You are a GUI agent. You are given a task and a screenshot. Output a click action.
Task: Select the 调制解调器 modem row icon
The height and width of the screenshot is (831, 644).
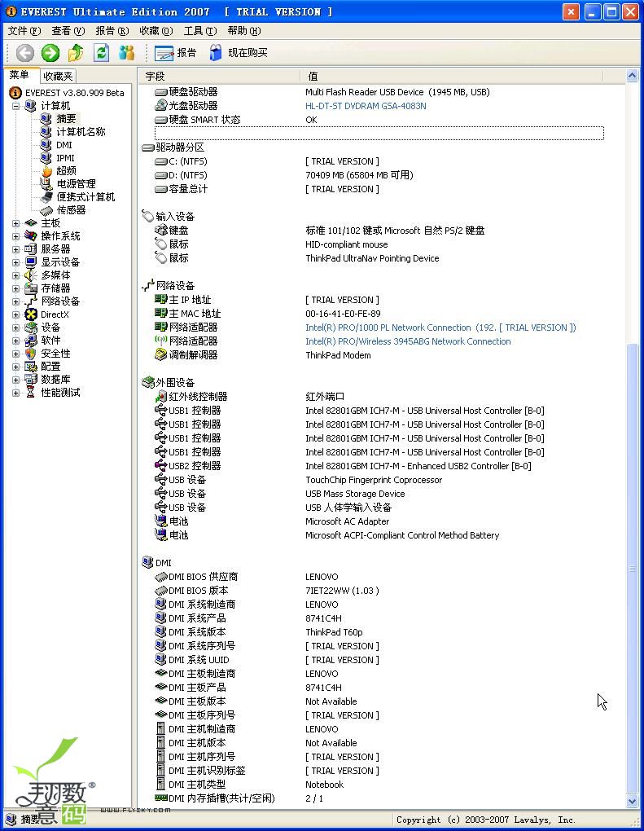click(x=161, y=355)
